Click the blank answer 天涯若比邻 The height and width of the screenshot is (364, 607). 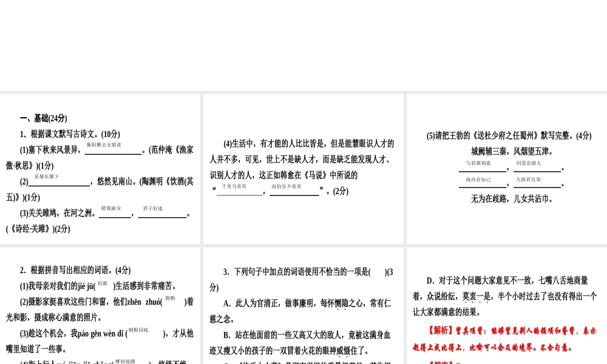click(529, 180)
